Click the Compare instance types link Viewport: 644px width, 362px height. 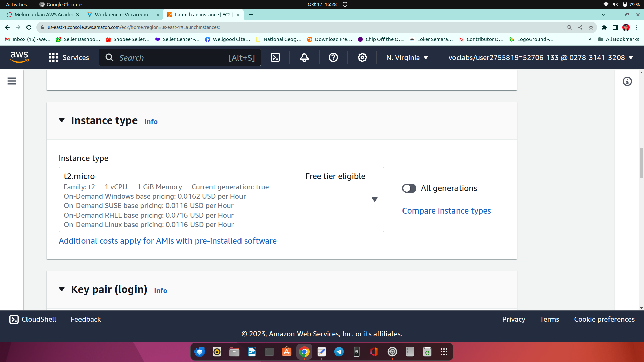pos(446,211)
